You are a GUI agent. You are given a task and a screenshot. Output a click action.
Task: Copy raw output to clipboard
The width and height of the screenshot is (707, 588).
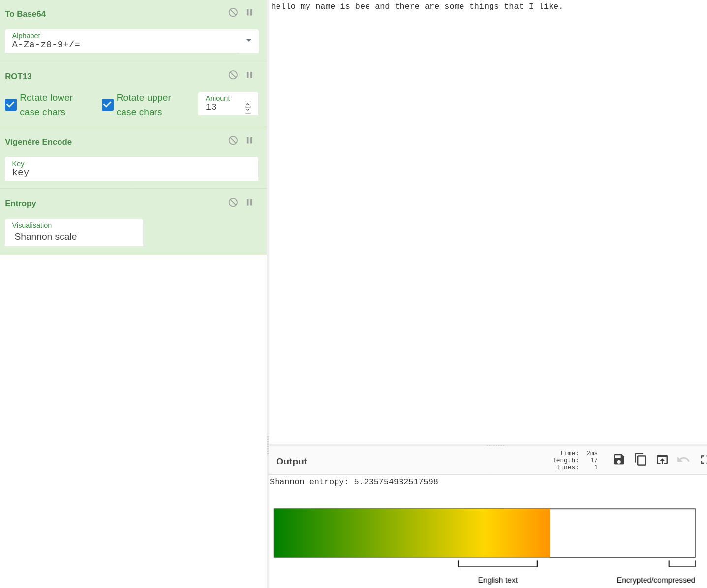click(x=640, y=460)
